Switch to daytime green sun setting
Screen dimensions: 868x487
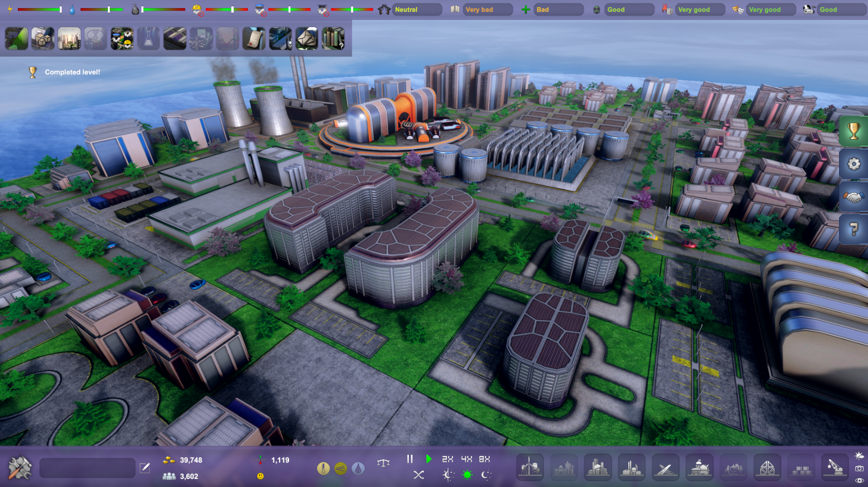pyautogui.click(x=467, y=475)
